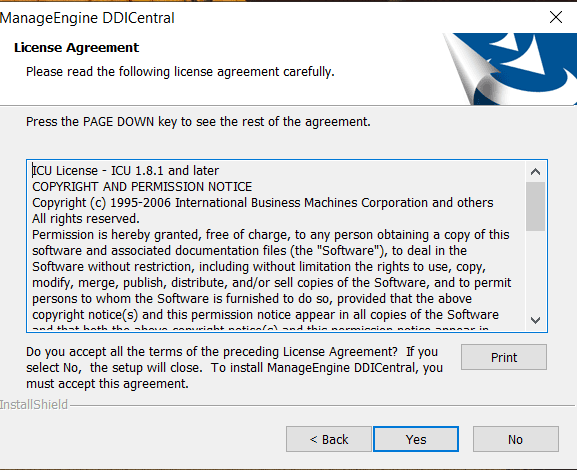Screen dimensions: 577x470
Task: Click the COPYRIGHT AND PERMISSION NOTICE line
Action: [142, 187]
